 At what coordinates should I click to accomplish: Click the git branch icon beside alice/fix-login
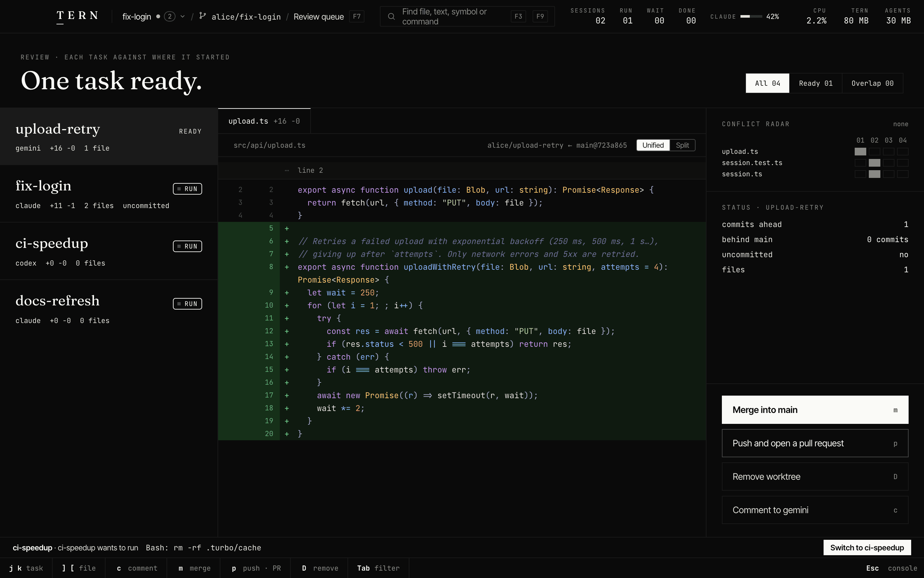(x=203, y=16)
